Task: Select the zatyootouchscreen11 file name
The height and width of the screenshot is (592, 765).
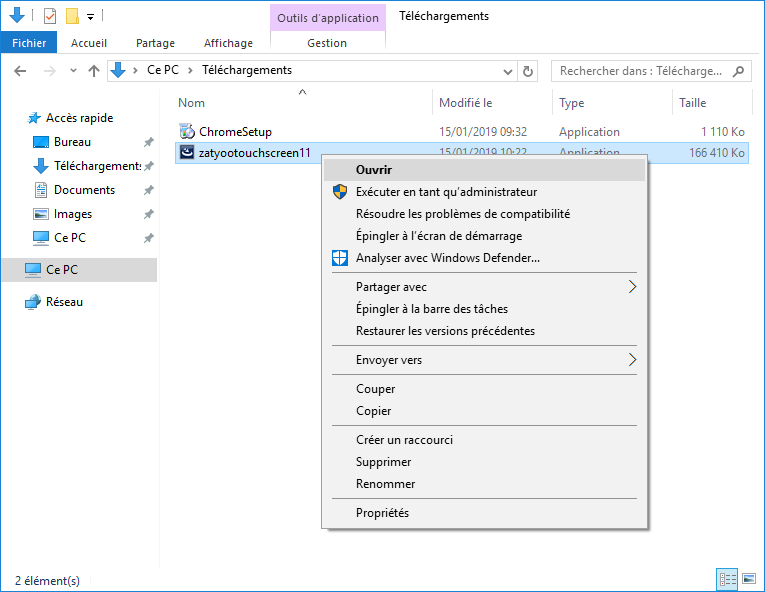Action: coord(255,153)
